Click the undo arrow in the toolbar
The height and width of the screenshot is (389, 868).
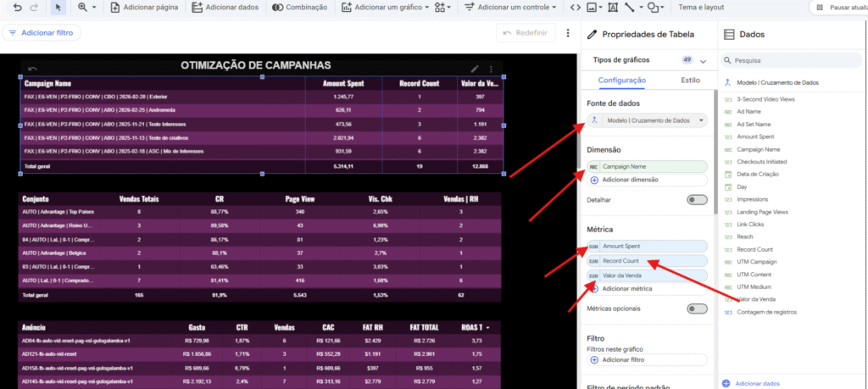[x=17, y=7]
